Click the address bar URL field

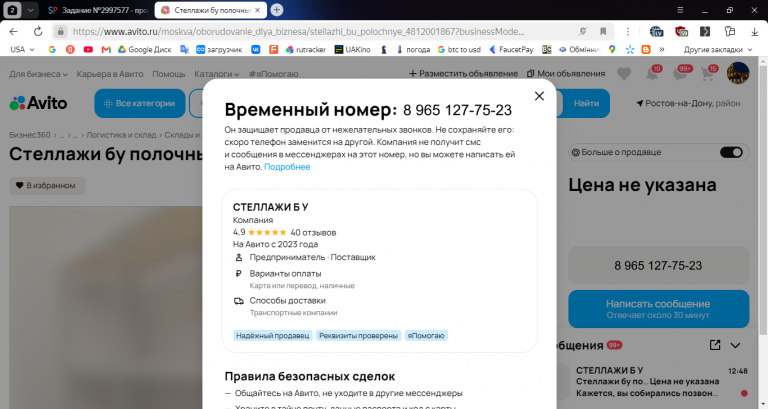pos(299,31)
